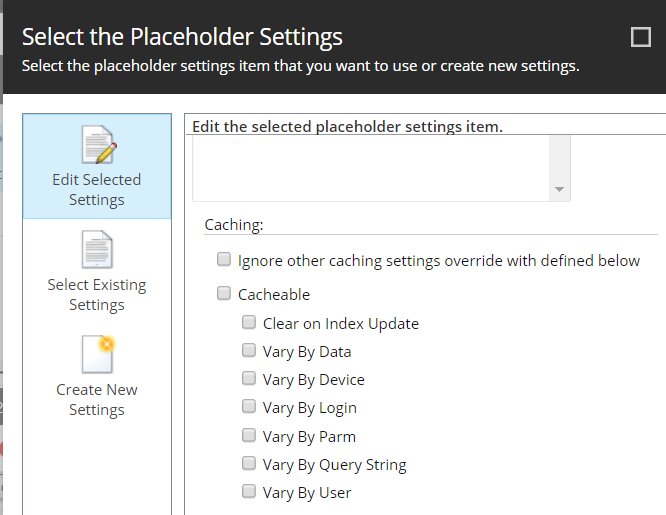The width and height of the screenshot is (666, 515).
Task: Click the down arrow of the text area scrollbar
Action: pyautogui.click(x=559, y=190)
